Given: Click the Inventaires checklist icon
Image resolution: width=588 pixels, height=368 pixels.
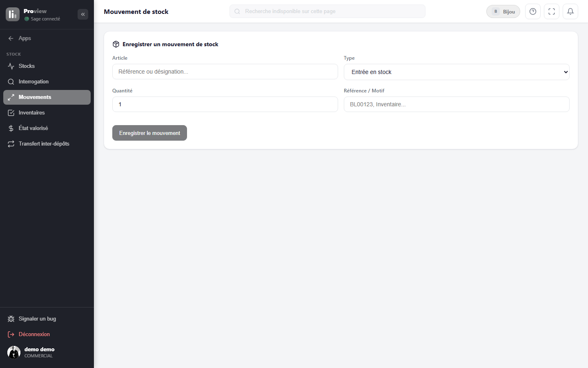Looking at the screenshot, I should 11,113.
